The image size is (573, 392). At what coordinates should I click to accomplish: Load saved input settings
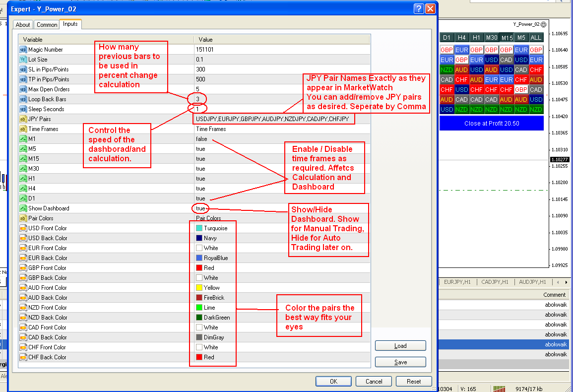pos(400,345)
